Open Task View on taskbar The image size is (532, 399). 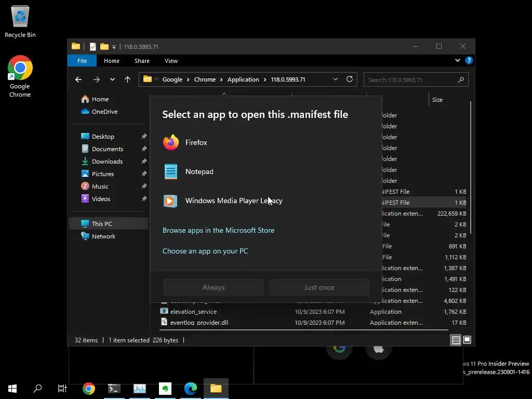pos(62,389)
